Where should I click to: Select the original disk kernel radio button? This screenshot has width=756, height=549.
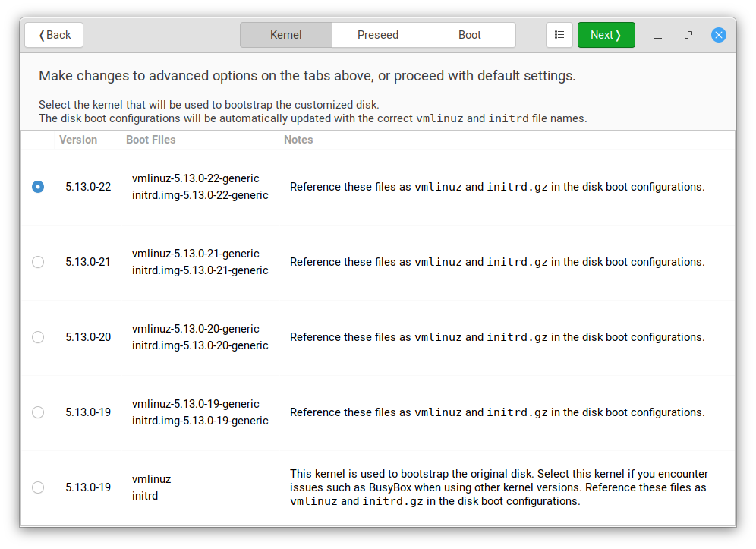[38, 487]
